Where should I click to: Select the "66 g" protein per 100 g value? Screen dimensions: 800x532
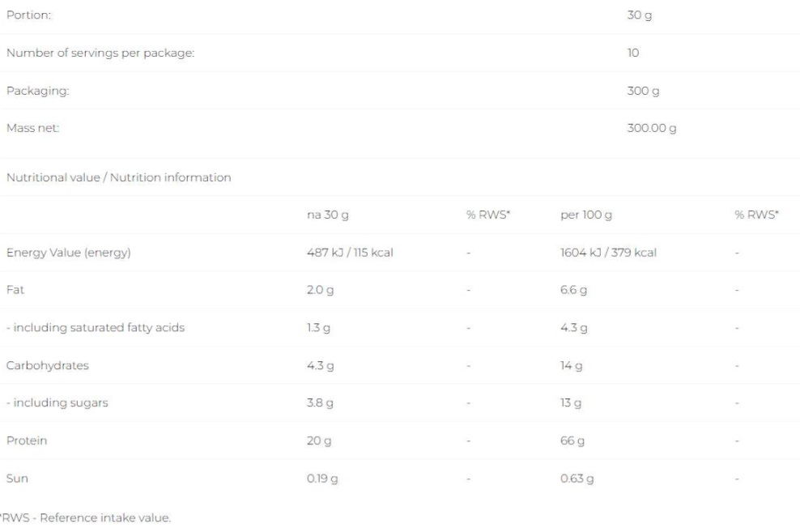[573, 440]
